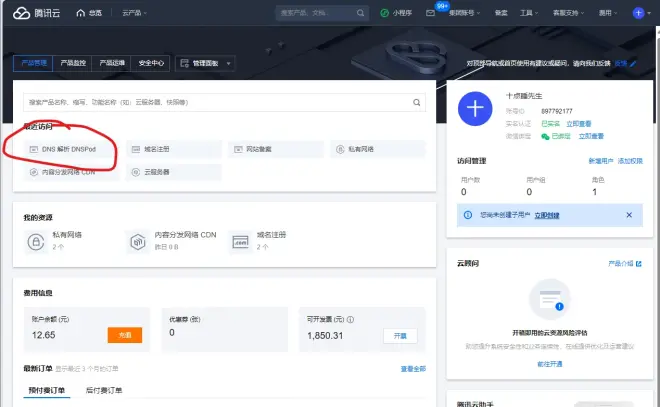660x407 pixels.
Task: Click external-link icon beside 产品介绍
Action: [639, 264]
